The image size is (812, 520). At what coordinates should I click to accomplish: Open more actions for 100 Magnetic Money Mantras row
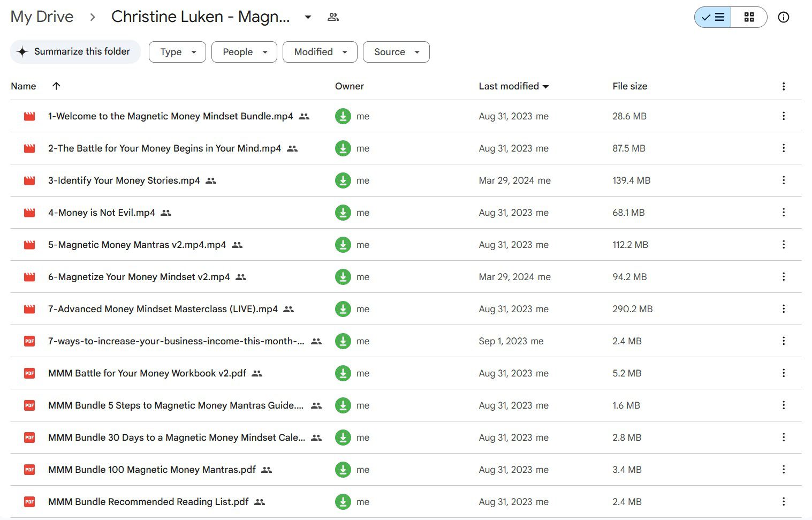point(784,470)
